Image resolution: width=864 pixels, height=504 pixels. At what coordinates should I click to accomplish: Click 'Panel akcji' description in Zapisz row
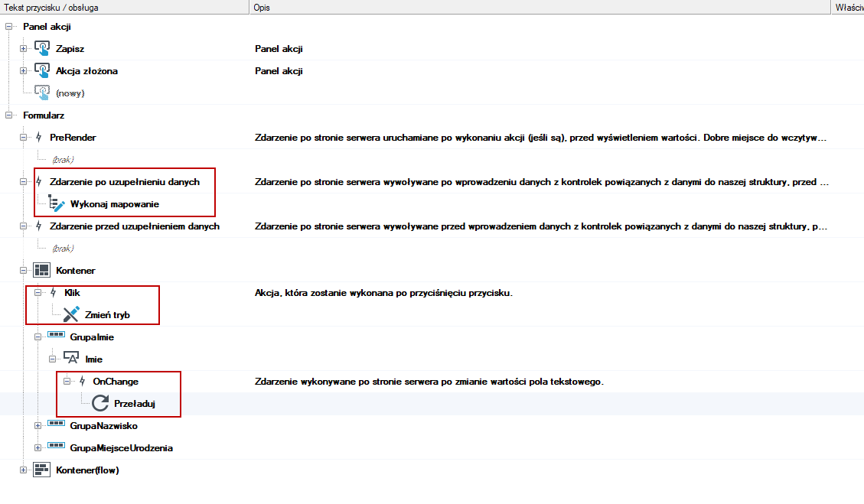279,48
